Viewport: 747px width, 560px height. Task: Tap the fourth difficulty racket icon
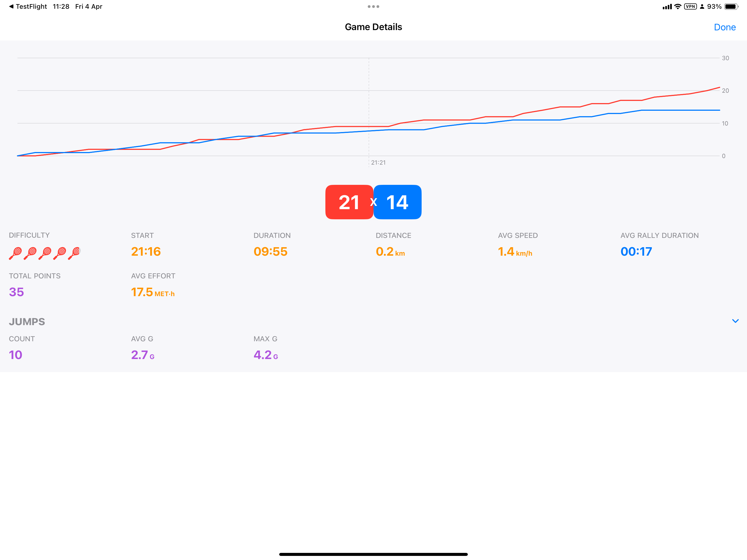(60, 253)
